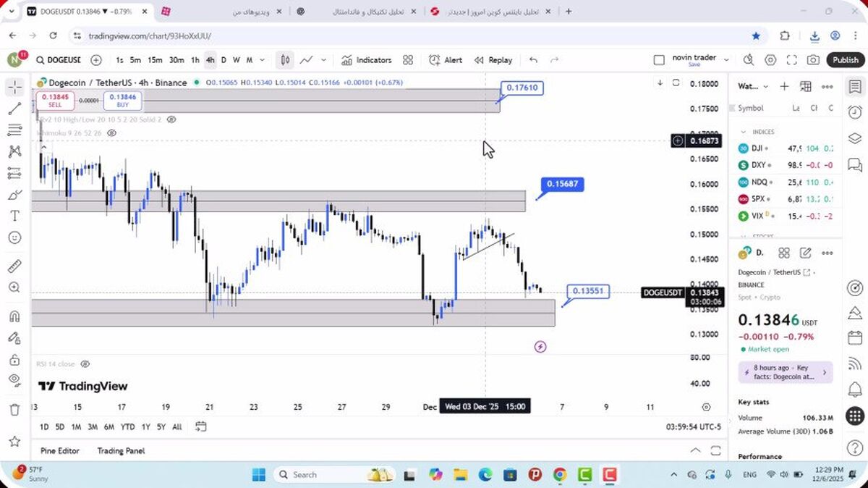Screen dimensions: 868x488
Task: Remove objects with the trash icon
Action: coord(14,410)
